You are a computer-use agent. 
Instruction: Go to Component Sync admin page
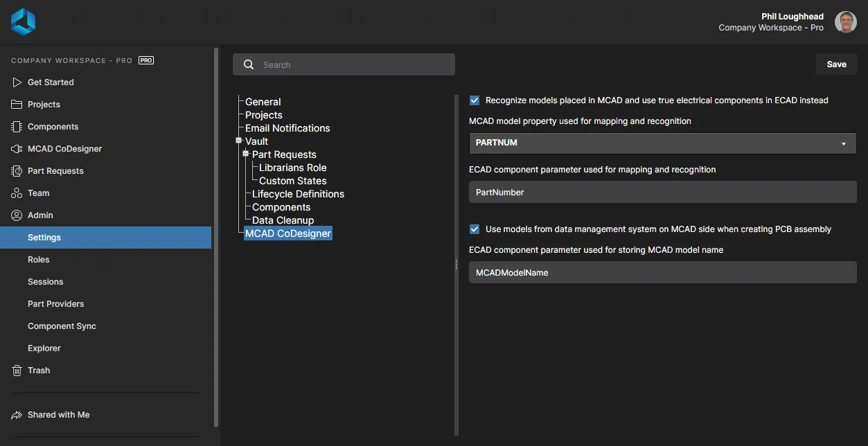pyautogui.click(x=62, y=326)
